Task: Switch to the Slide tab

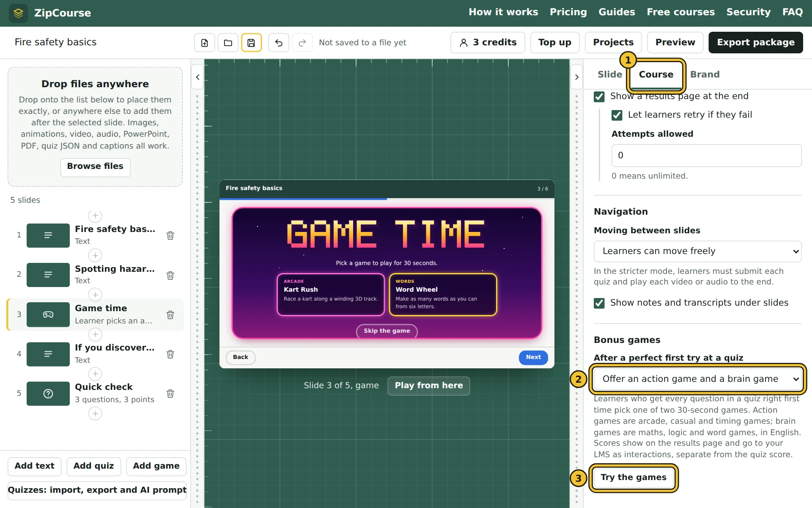Action: point(610,75)
